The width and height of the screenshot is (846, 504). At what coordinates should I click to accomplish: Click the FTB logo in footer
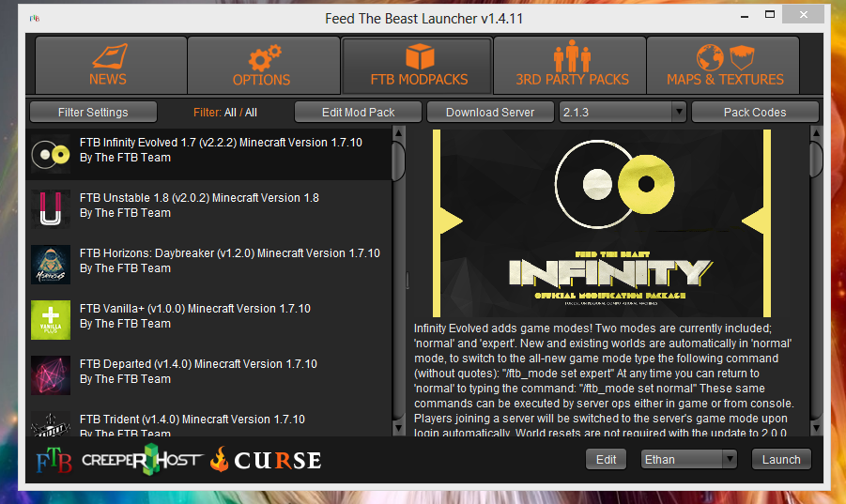(x=54, y=461)
